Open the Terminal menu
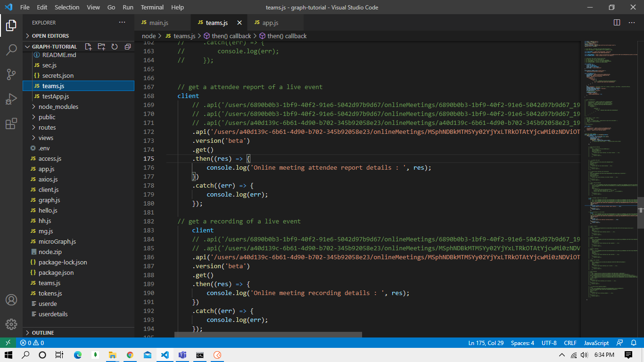 tap(152, 7)
